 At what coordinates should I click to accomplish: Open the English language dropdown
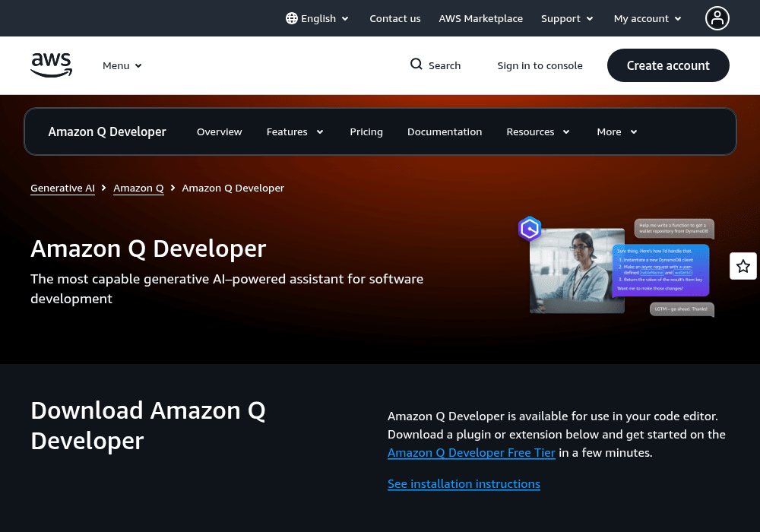point(318,18)
